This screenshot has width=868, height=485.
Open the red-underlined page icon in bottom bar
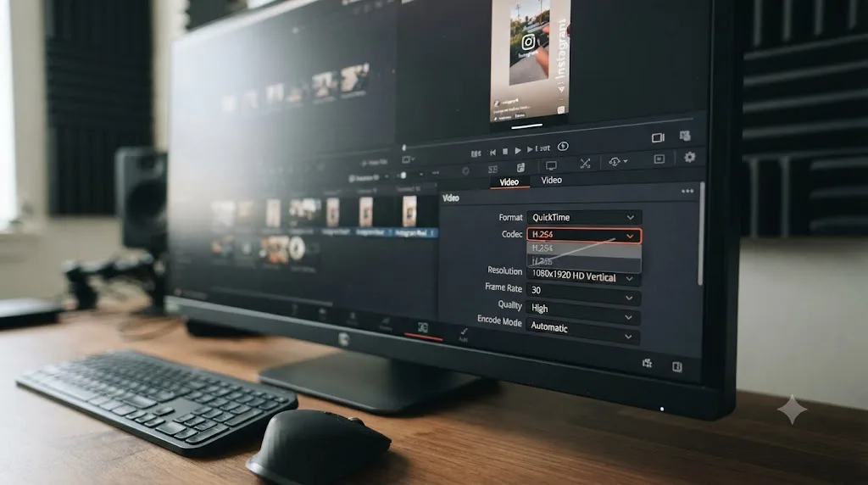pyautogui.click(x=423, y=328)
